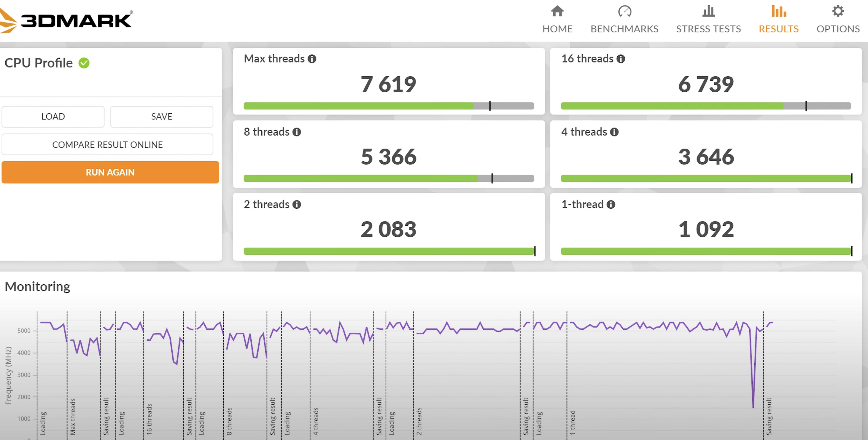Click the 1-thread score bar
This screenshot has width=868, height=440.
pyautogui.click(x=707, y=251)
